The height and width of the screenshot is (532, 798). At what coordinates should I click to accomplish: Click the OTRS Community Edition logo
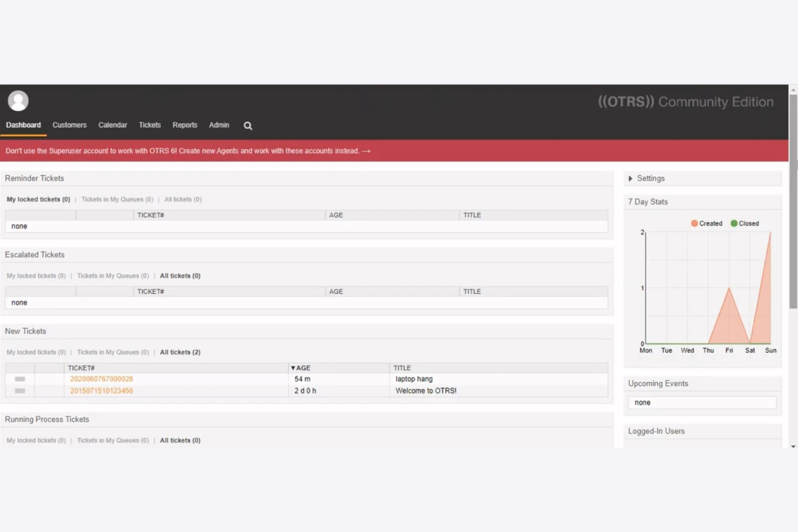point(686,101)
